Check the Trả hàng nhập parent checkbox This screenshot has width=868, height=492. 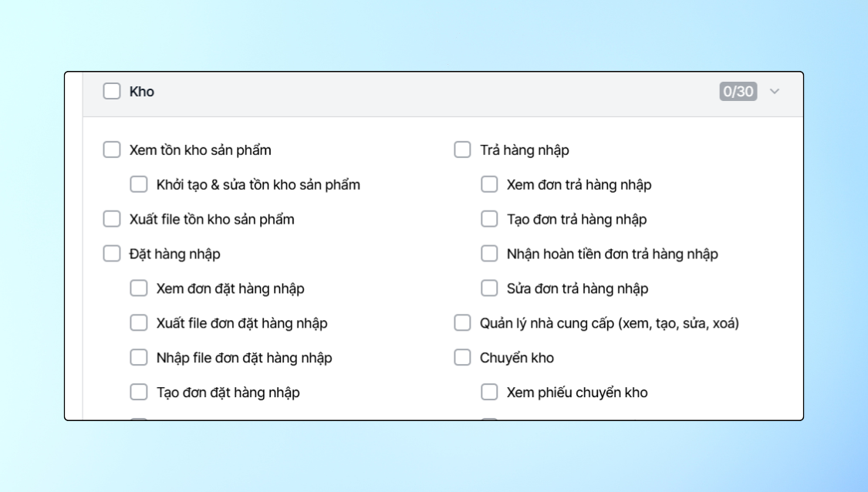tap(462, 150)
